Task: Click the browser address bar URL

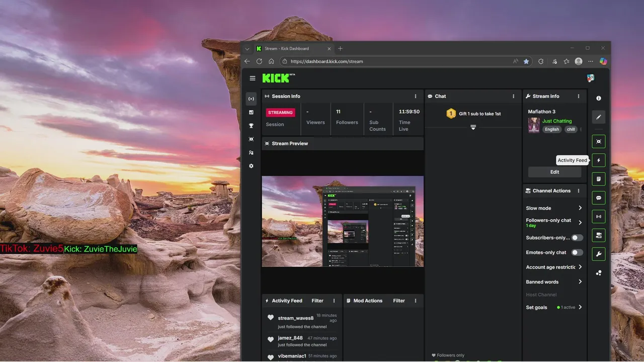Action: pos(327,61)
